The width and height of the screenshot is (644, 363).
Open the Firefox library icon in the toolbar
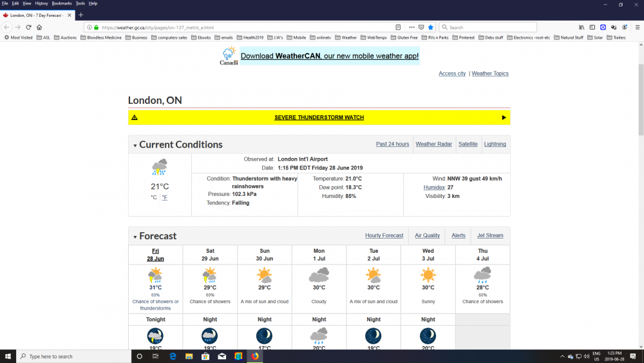pyautogui.click(x=582, y=28)
